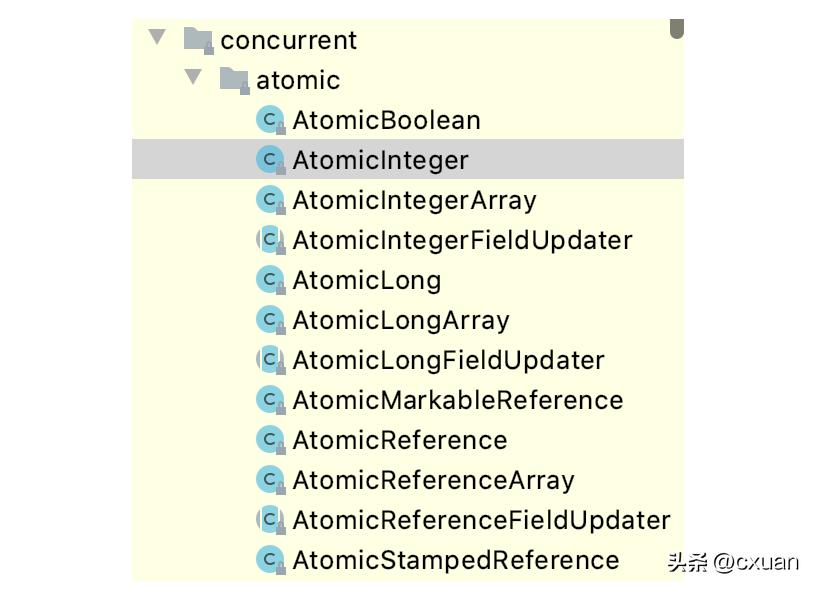Collapse the atomic package node

193,78
